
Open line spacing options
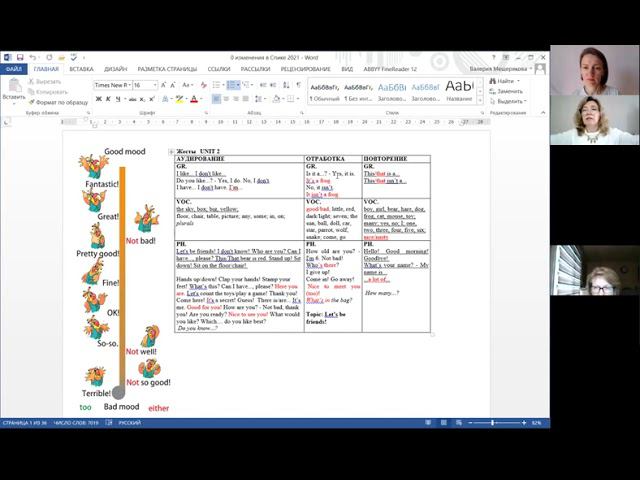click(x=260, y=99)
